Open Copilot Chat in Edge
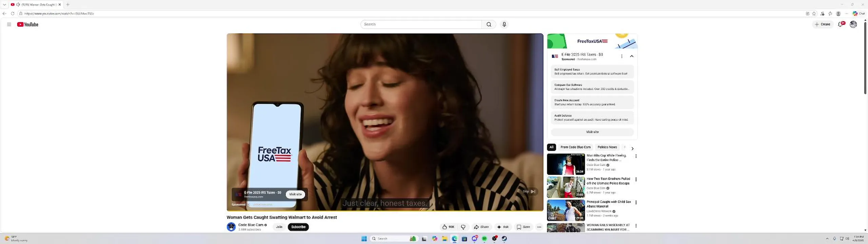Screen dimensions: 868x244 pos(859,14)
